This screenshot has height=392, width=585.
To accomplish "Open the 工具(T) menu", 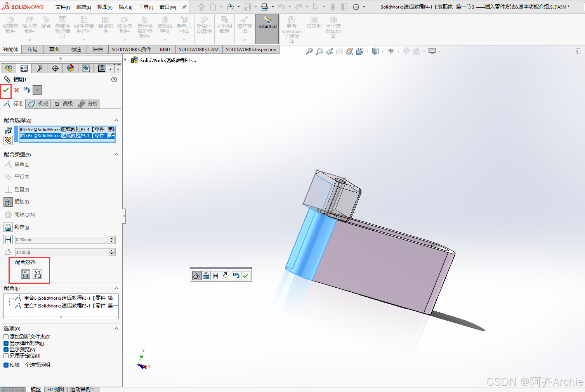I will 146,7.
